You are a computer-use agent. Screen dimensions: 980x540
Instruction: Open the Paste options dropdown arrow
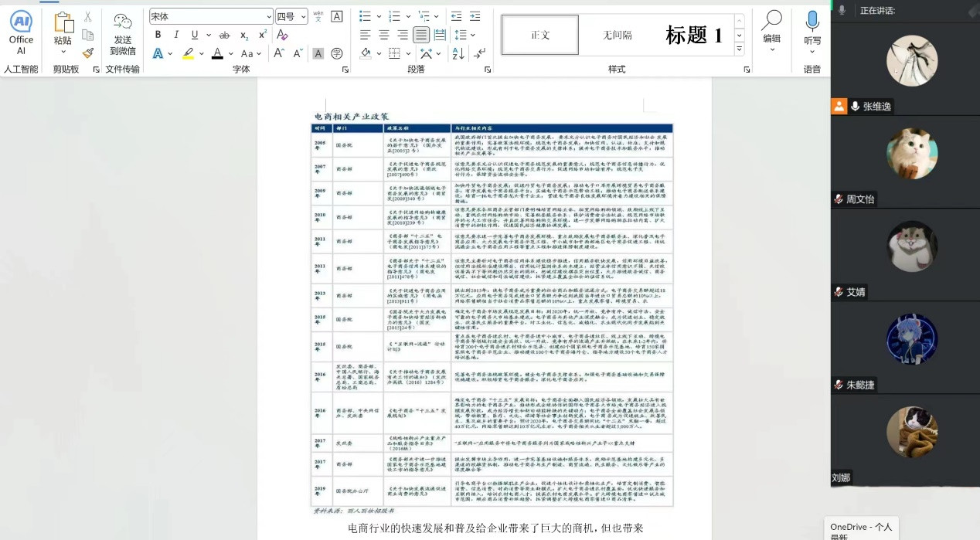tap(63, 53)
